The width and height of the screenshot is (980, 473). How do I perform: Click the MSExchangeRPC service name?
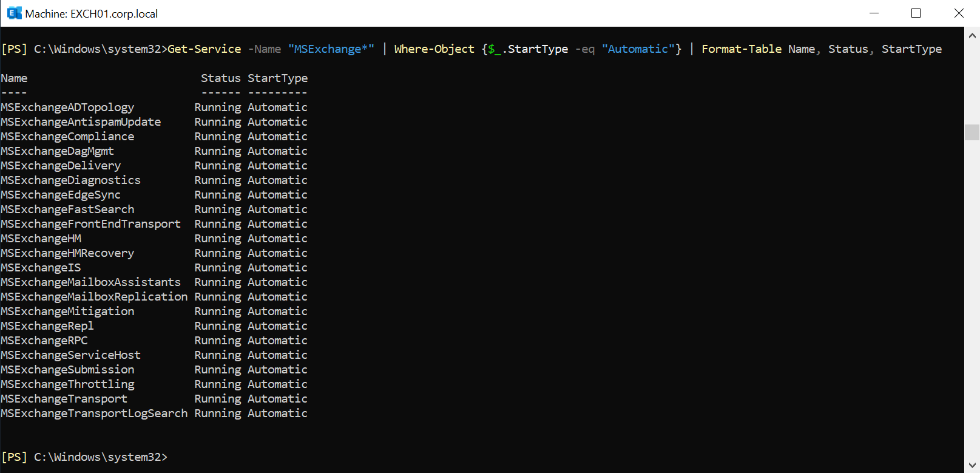pyautogui.click(x=44, y=341)
